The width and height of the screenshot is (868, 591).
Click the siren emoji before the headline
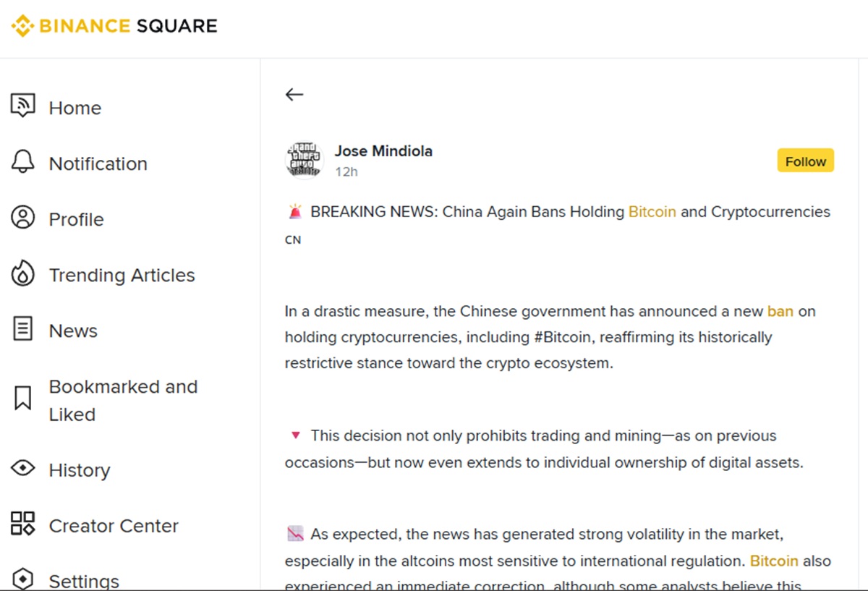(294, 212)
